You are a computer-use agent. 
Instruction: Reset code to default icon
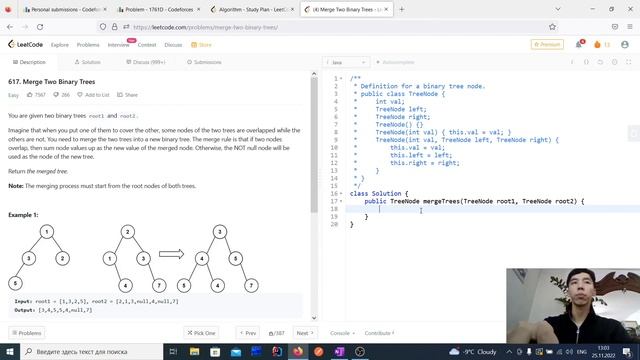point(600,62)
